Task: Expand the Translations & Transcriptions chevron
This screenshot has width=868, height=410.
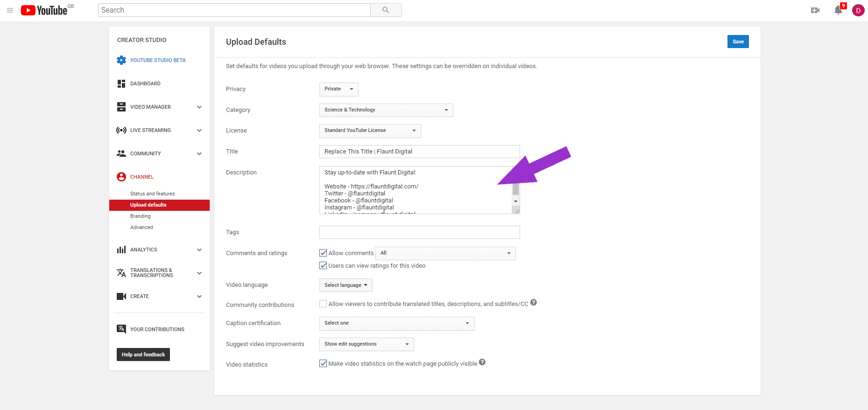Action: (199, 273)
